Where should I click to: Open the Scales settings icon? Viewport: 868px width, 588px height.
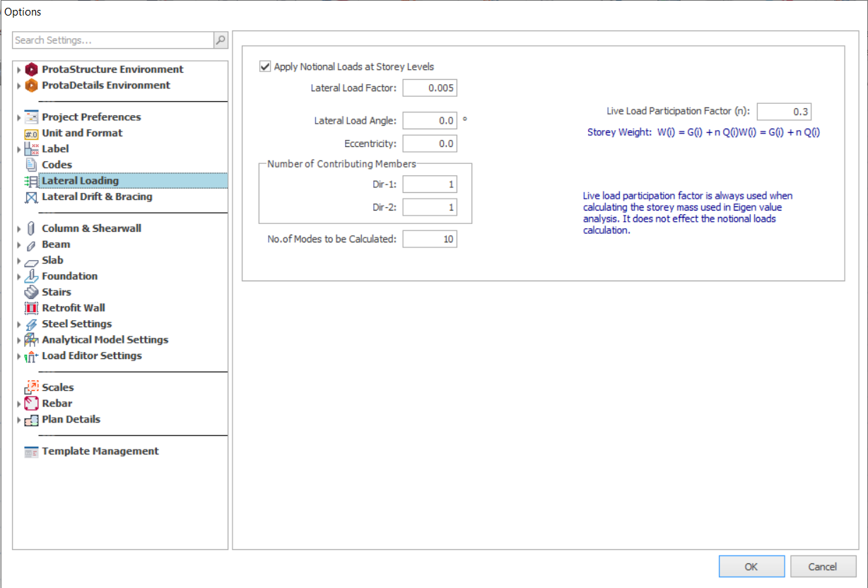[x=31, y=387]
